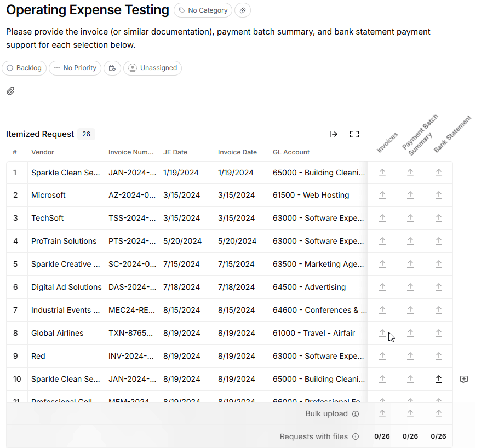Click the link icon beside No Category

tap(243, 10)
